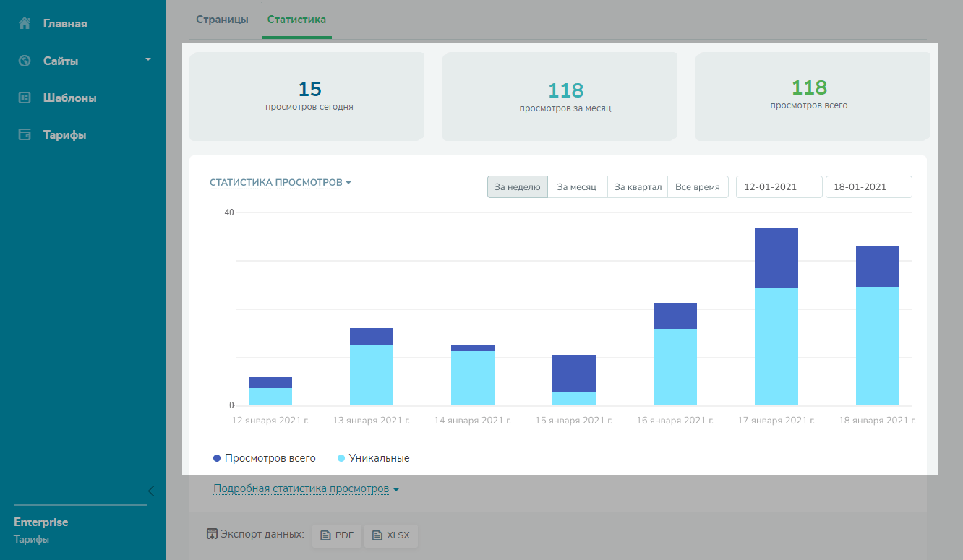This screenshot has height=560, width=963.
Task: Collapse sidebar with the left chevron
Action: 150,491
